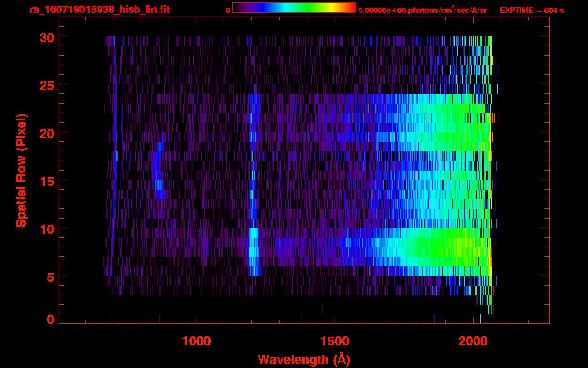
Task: Click the rainbow color scale bar
Action: point(294,8)
